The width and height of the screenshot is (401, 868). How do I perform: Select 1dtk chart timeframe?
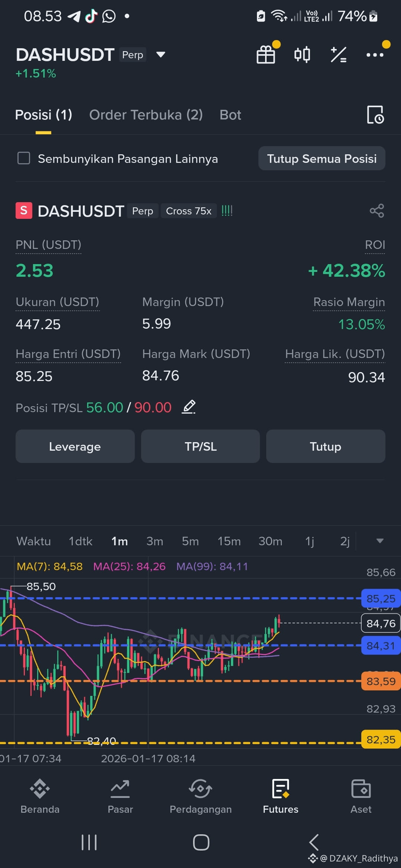click(80, 541)
